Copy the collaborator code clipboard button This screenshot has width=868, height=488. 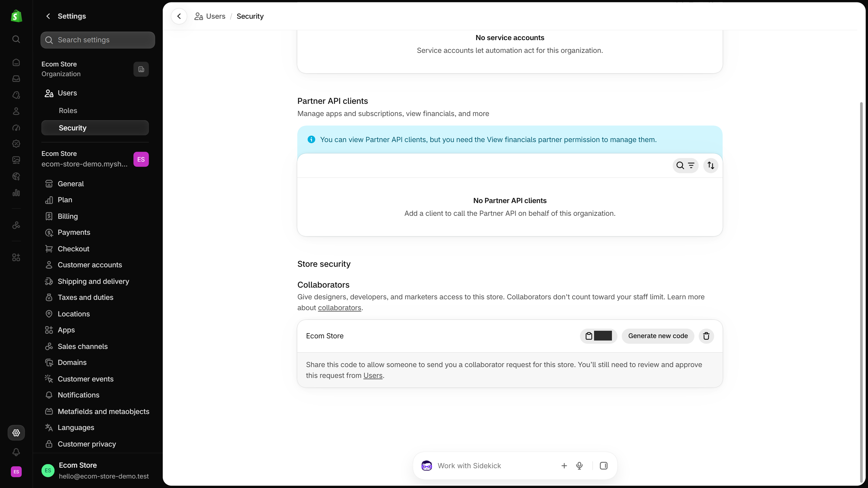coord(598,336)
